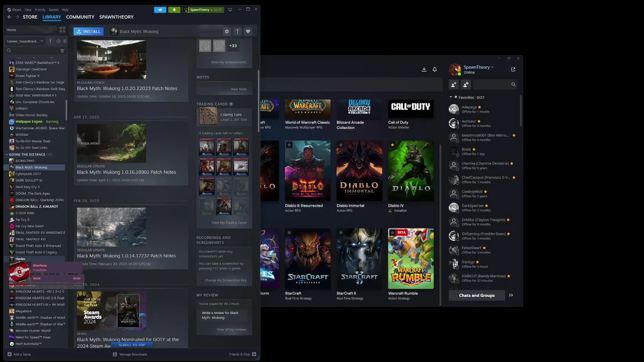Click View My Trading Cards link

(229, 223)
